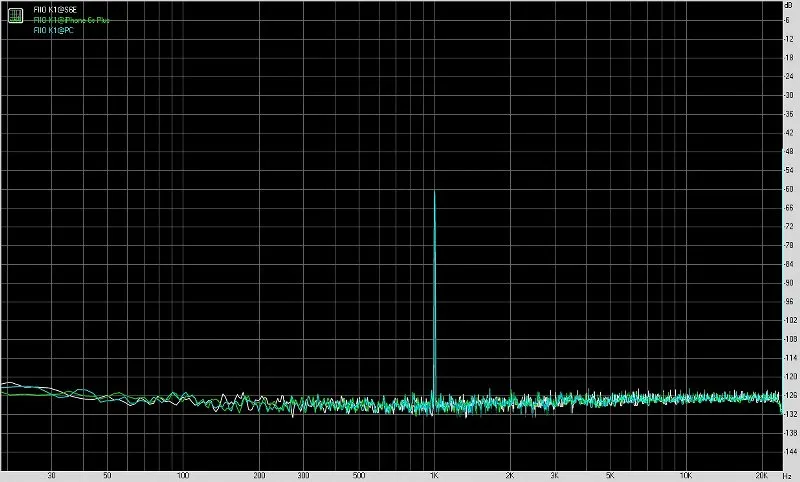Screen dimensions: 800x482
Task: Click the -144 dB level label
Action: [790, 451]
